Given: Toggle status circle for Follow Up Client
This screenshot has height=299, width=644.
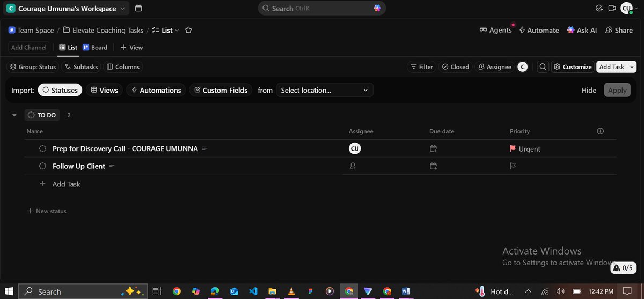Looking at the screenshot, I should (x=43, y=166).
